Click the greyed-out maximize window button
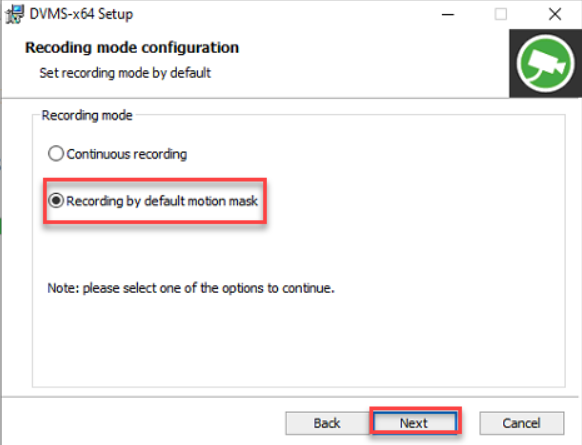Image resolution: width=582 pixels, height=445 pixels. point(501,14)
